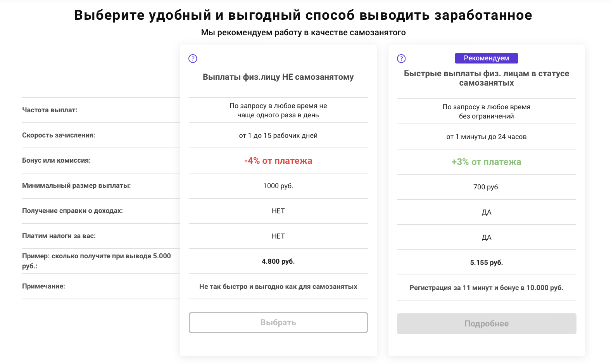The height and width of the screenshot is (364, 611).
Task: Click the "Частота выплат:" row label
Action: click(50, 110)
